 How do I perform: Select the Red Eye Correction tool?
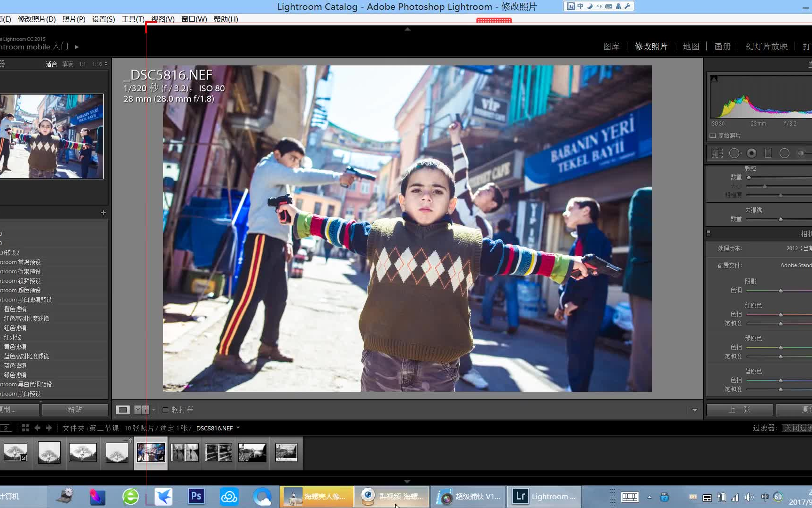coord(752,153)
